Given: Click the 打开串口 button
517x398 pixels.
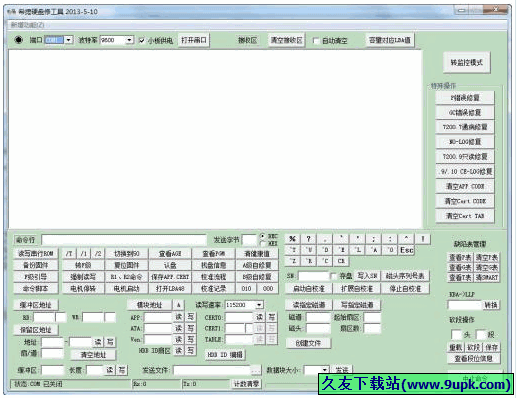Looking at the screenshot, I should [194, 40].
